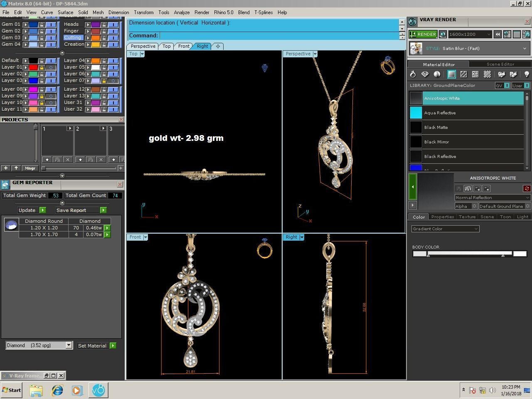Click the render sphere preview icon
The image size is (532, 399).
pos(443,34)
